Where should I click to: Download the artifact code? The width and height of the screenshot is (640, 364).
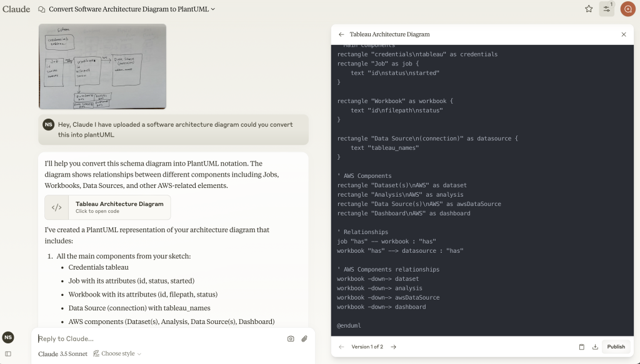click(x=595, y=347)
